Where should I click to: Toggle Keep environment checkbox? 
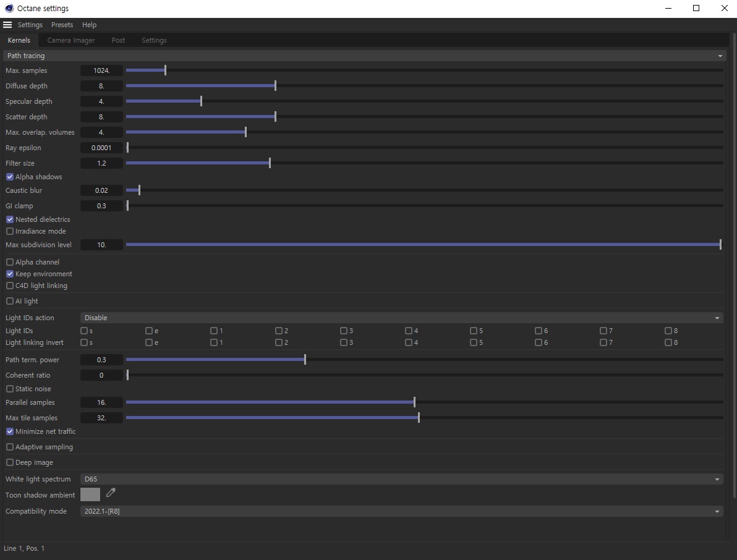[10, 274]
